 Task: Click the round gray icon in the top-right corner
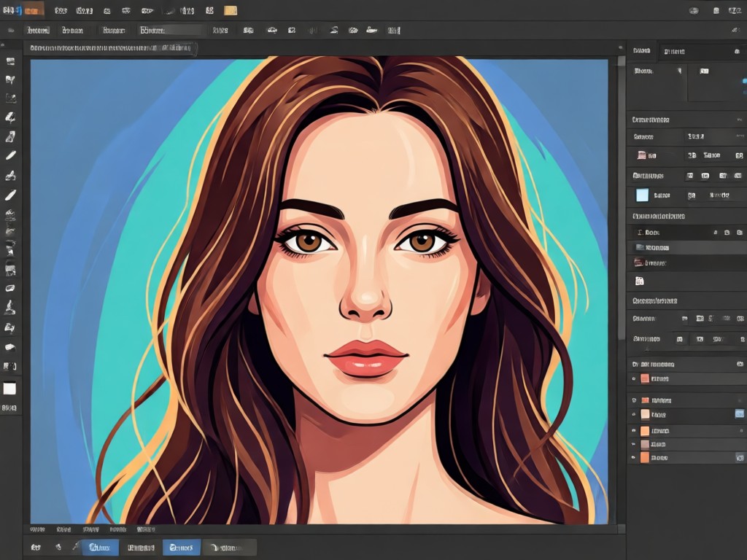coord(694,10)
